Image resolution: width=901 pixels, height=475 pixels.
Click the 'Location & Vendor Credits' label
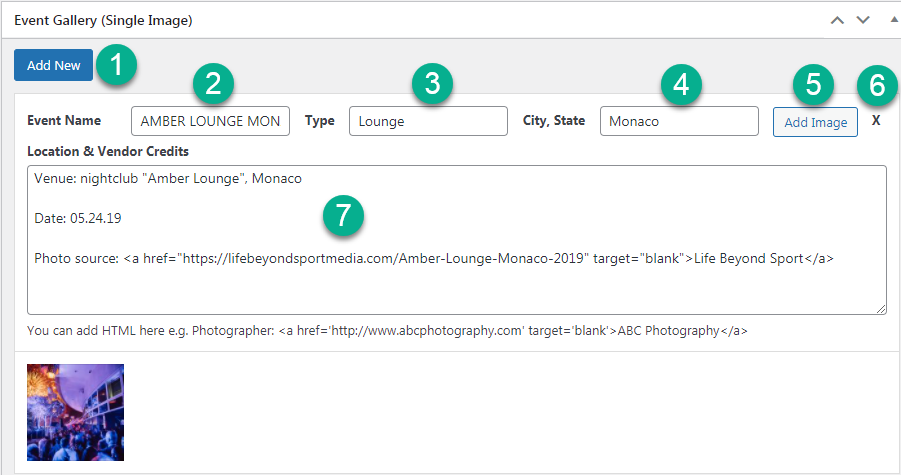tap(108, 152)
